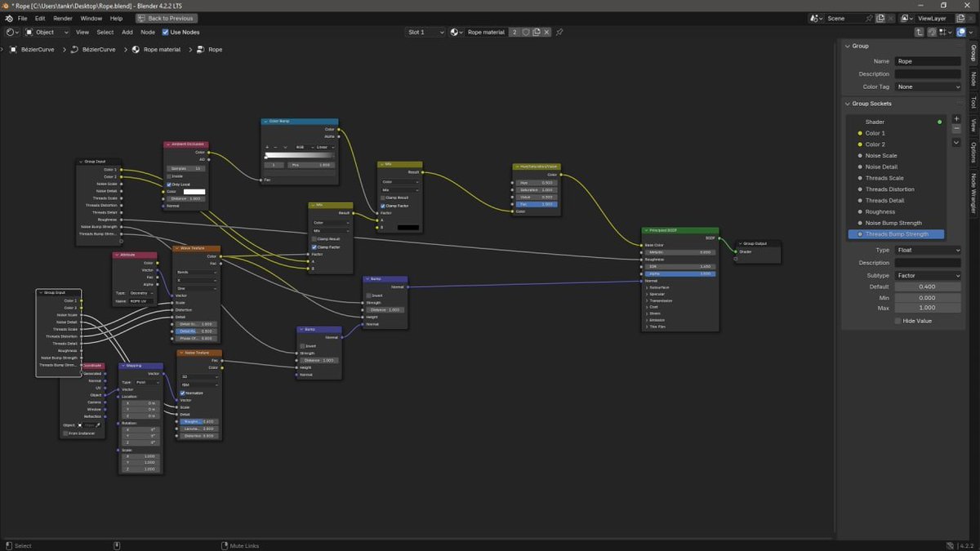The height and width of the screenshot is (551, 980).
Task: Toggle Only Local on Ambient Occlusion node
Action: pyautogui.click(x=168, y=184)
